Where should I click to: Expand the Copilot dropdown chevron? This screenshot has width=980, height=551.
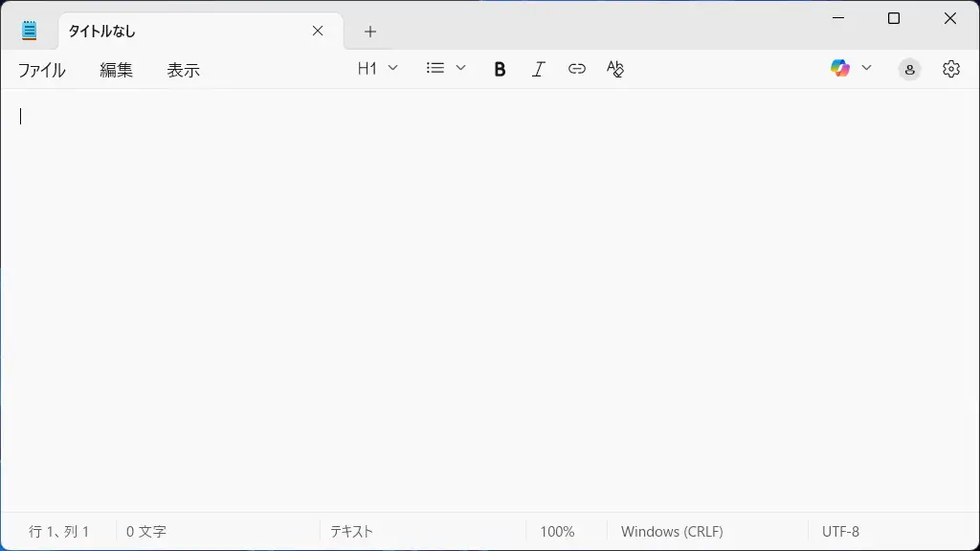(867, 68)
